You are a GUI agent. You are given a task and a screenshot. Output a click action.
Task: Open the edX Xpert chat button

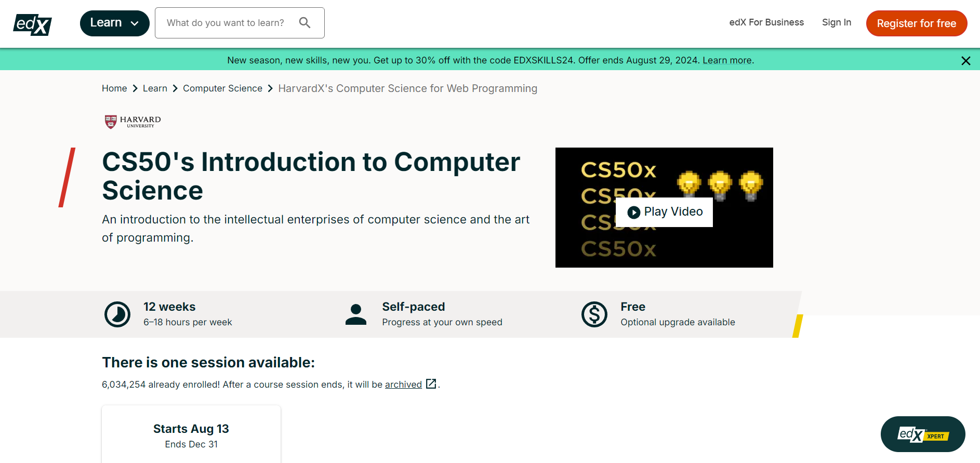pyautogui.click(x=923, y=434)
